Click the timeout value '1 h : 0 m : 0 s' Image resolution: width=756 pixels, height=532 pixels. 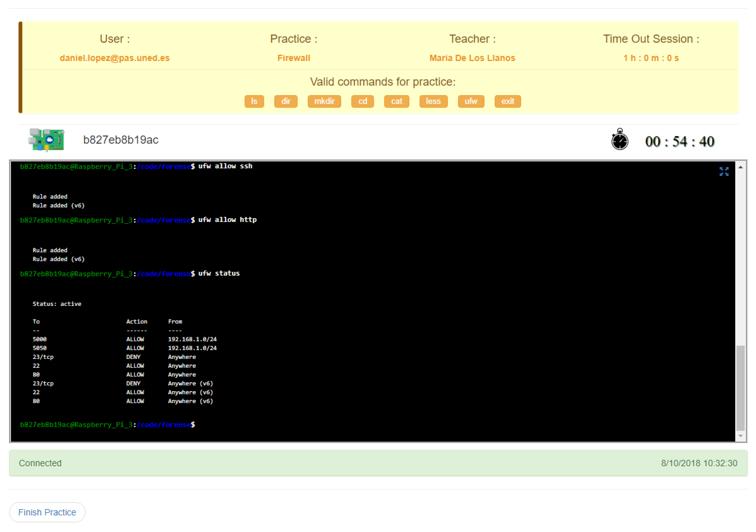tap(651, 58)
